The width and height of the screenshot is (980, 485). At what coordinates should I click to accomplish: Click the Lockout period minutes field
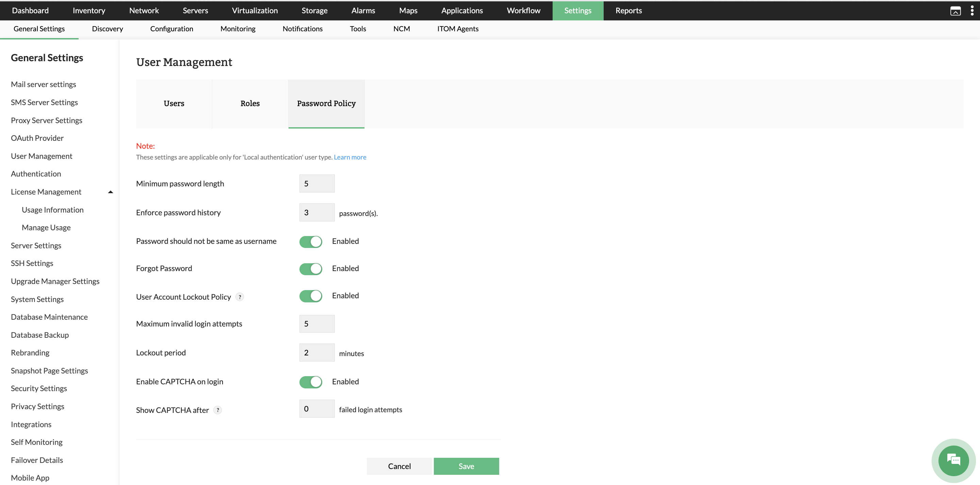316,353
